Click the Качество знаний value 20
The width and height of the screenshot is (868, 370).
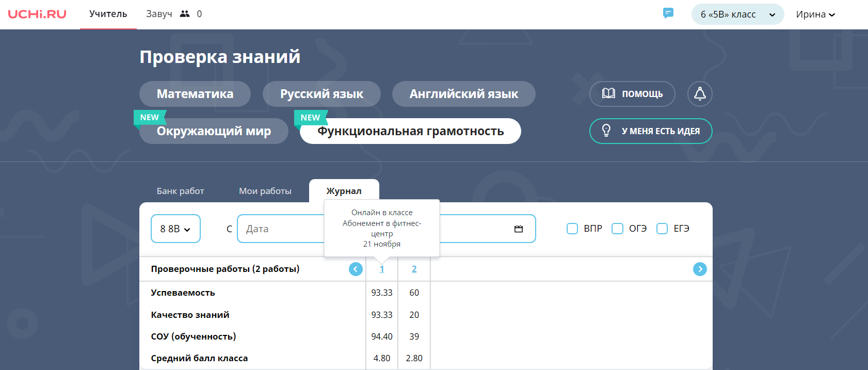pos(414,315)
